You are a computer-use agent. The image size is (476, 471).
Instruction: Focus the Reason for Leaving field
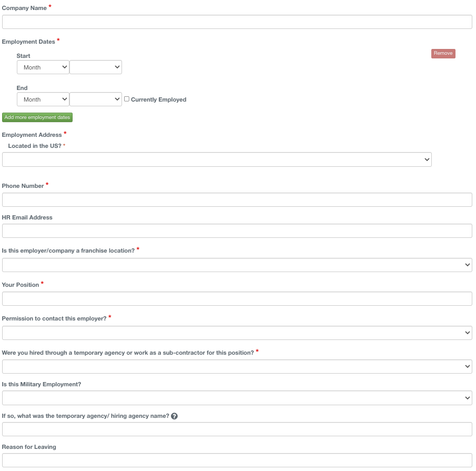[x=237, y=460]
